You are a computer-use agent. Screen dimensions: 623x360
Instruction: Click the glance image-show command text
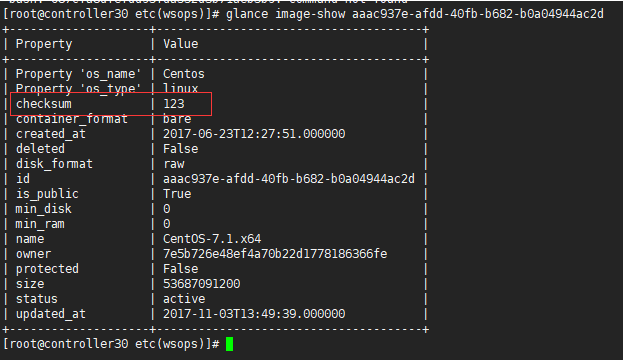coord(415,14)
